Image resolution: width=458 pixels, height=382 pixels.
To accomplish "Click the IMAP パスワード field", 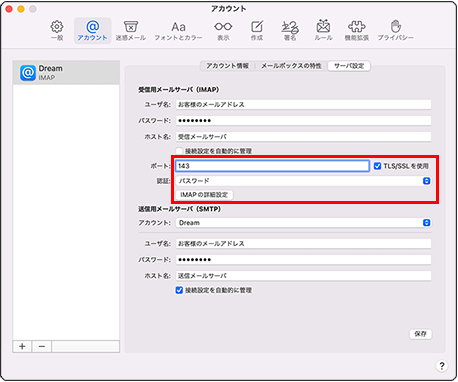I will click(303, 121).
